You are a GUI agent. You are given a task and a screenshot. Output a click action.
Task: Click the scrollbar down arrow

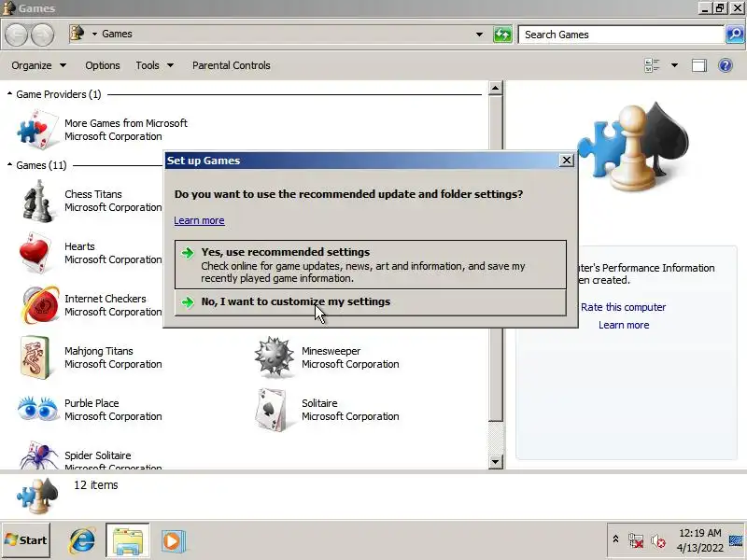(496, 461)
